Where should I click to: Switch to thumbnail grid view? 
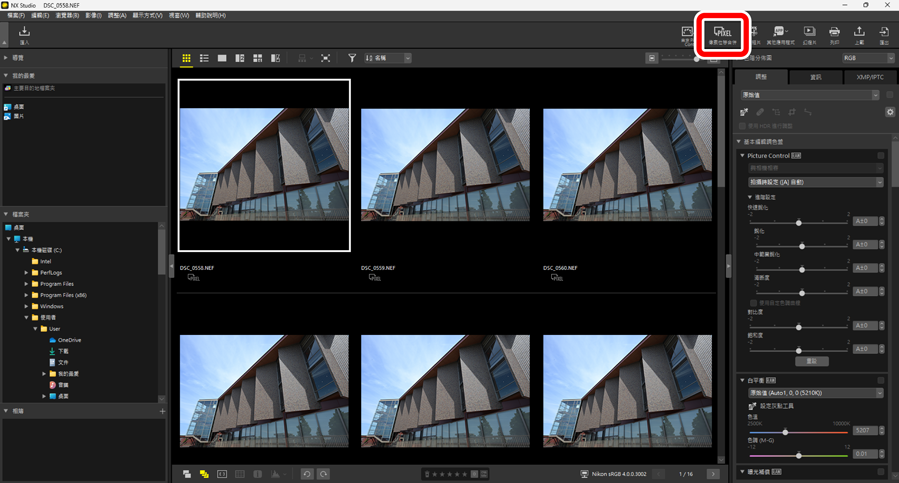(186, 59)
